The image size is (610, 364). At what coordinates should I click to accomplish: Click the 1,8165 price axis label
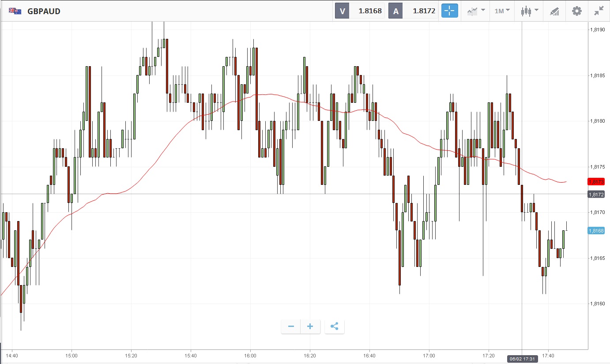597,258
